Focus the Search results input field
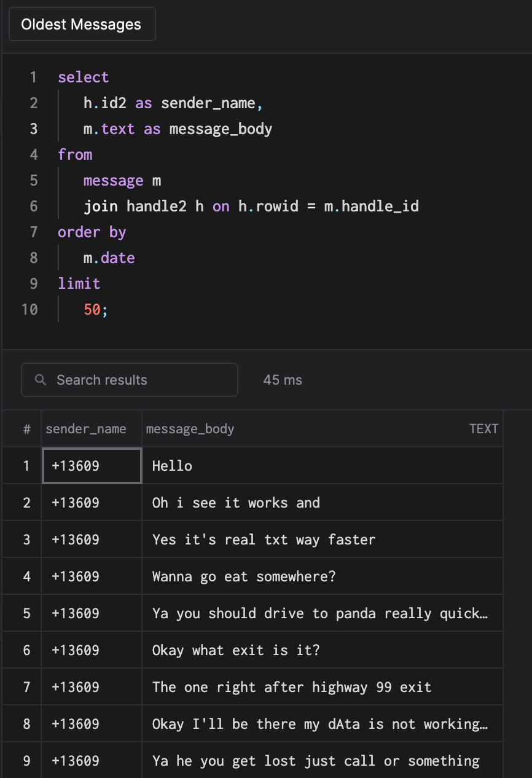The image size is (532, 778). tap(141, 380)
